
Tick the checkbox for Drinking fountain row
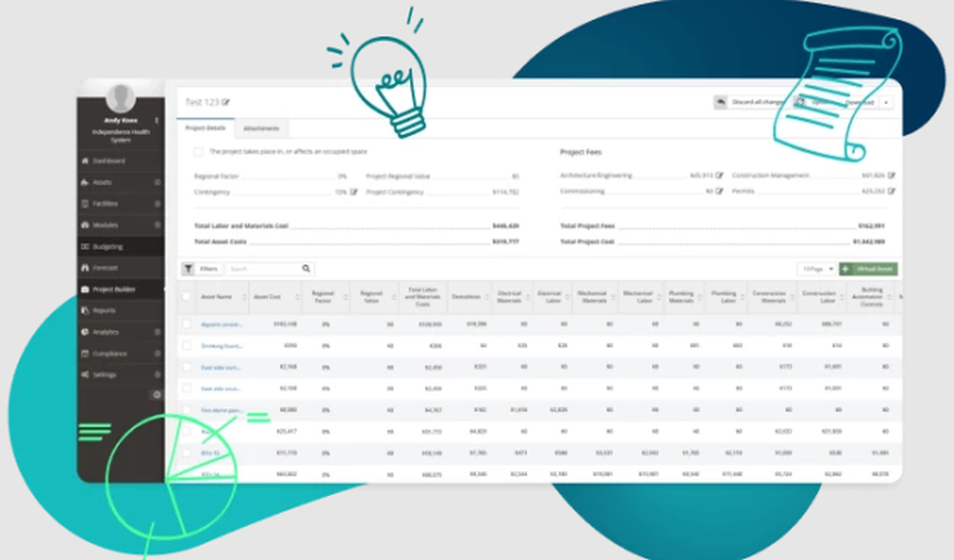click(187, 345)
